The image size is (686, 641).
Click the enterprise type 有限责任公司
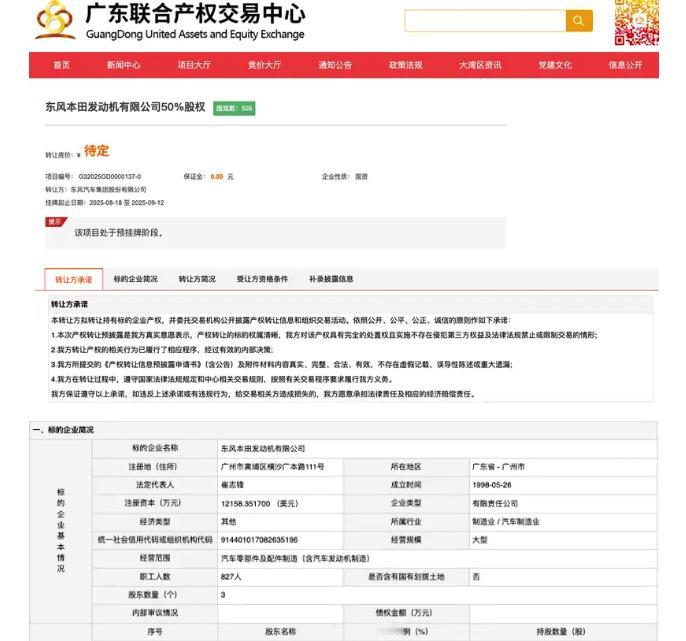[x=495, y=504]
